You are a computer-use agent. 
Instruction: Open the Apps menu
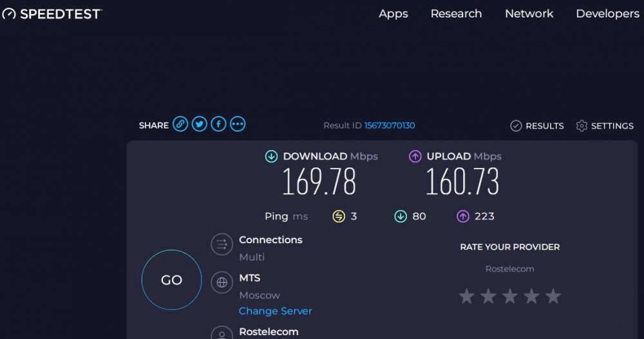click(393, 14)
